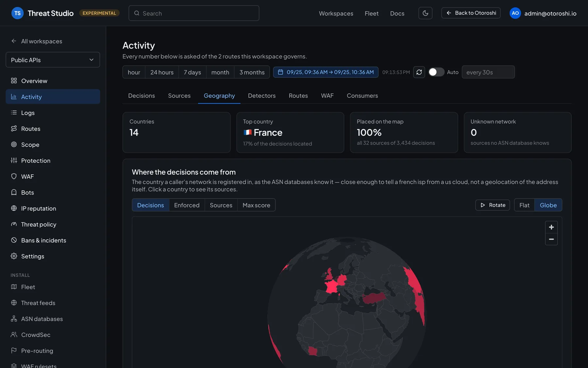Open Overview in the sidebar
The height and width of the screenshot is (368, 588).
(53, 81)
